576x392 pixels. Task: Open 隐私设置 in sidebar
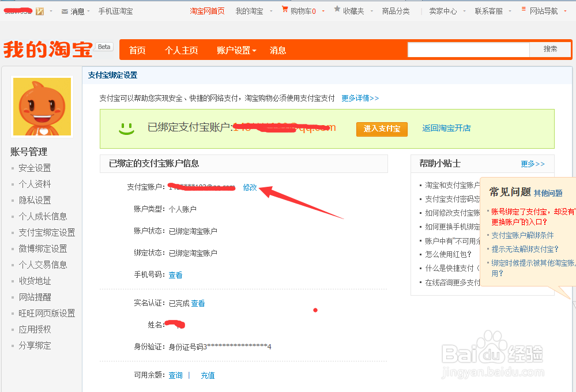pyautogui.click(x=35, y=200)
